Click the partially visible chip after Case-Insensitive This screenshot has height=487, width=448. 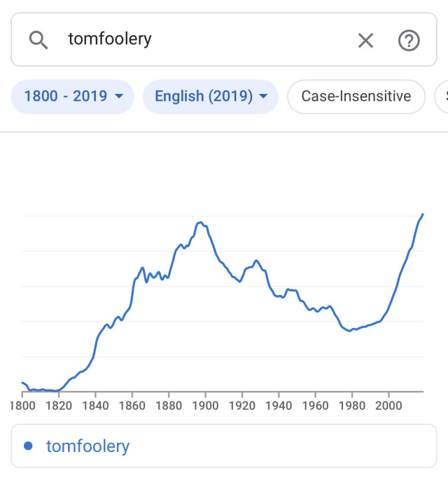pyautogui.click(x=442, y=97)
